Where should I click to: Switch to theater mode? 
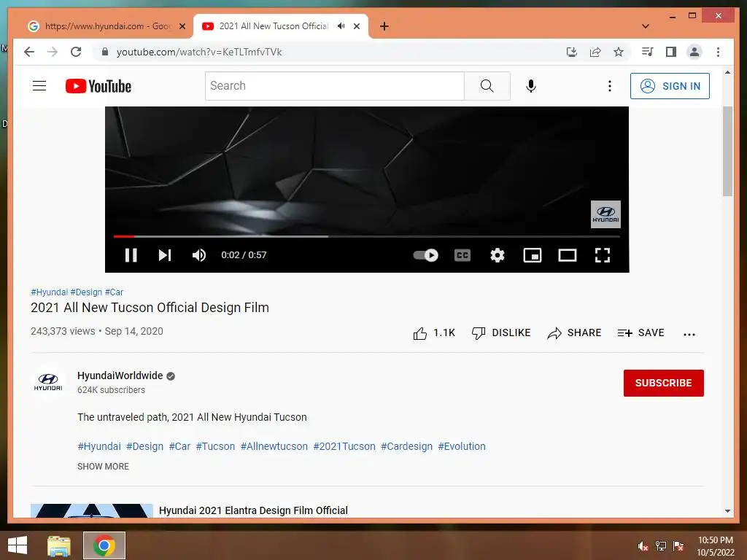point(568,255)
